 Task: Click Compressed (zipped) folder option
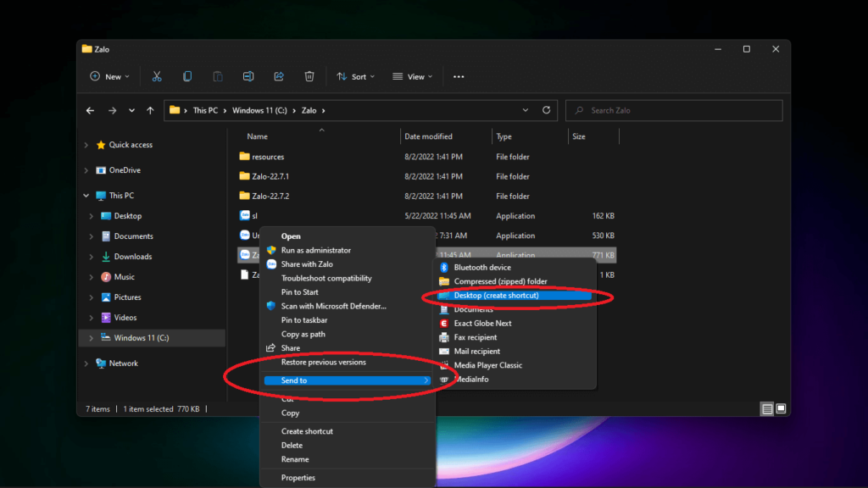[x=500, y=281]
